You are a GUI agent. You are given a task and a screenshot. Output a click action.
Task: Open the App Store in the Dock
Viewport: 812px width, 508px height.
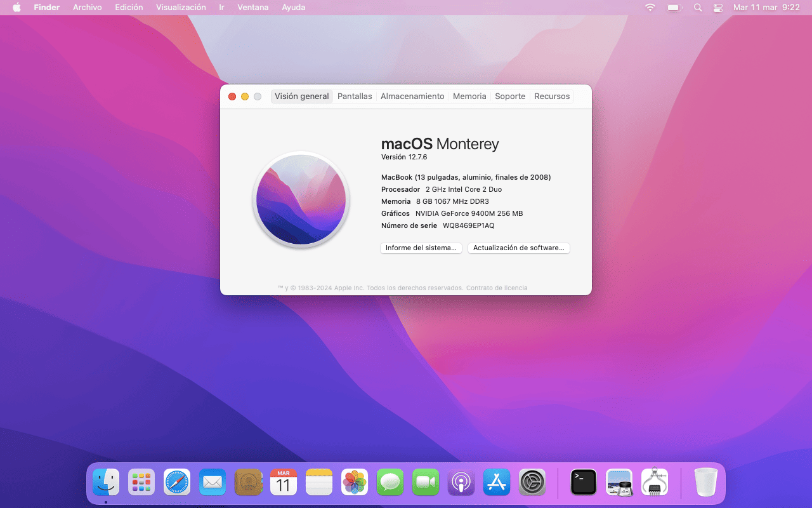click(x=497, y=483)
